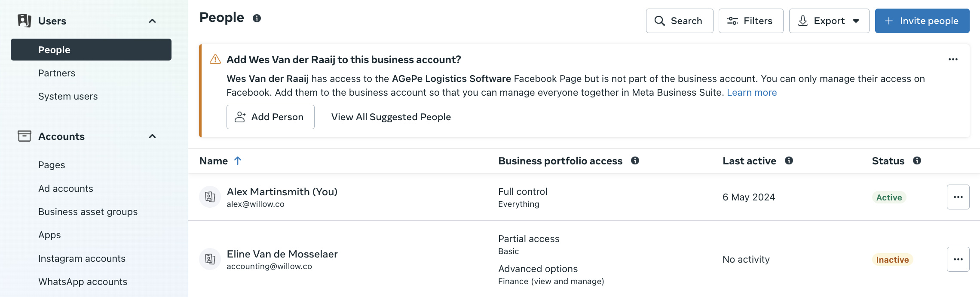The height and width of the screenshot is (297, 980).
Task: Open more options for Alex Martinsmith
Action: [958, 197]
